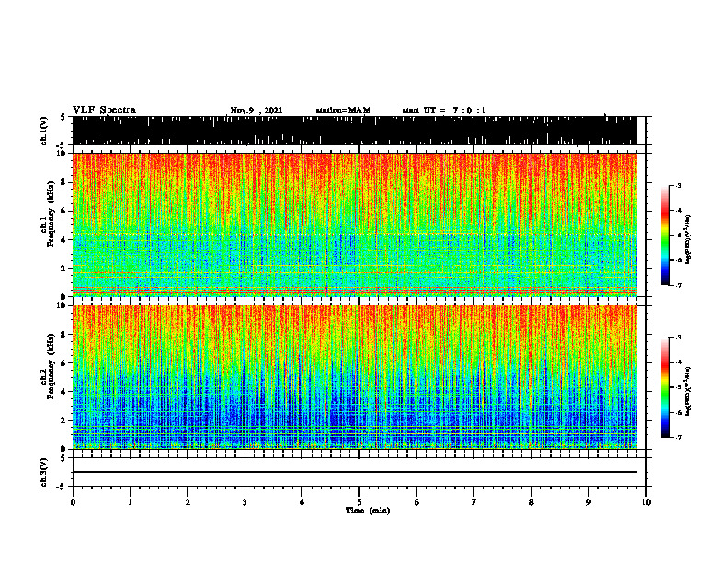Click time axis tick label "6"
This screenshot has width=728, height=563.
(417, 502)
